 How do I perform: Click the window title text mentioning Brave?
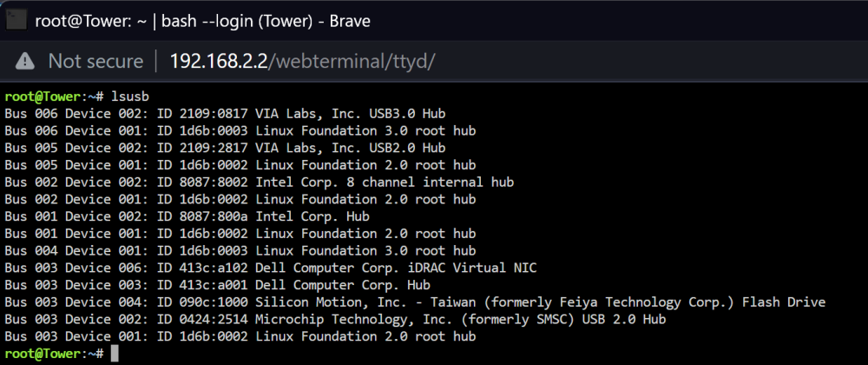(203, 21)
